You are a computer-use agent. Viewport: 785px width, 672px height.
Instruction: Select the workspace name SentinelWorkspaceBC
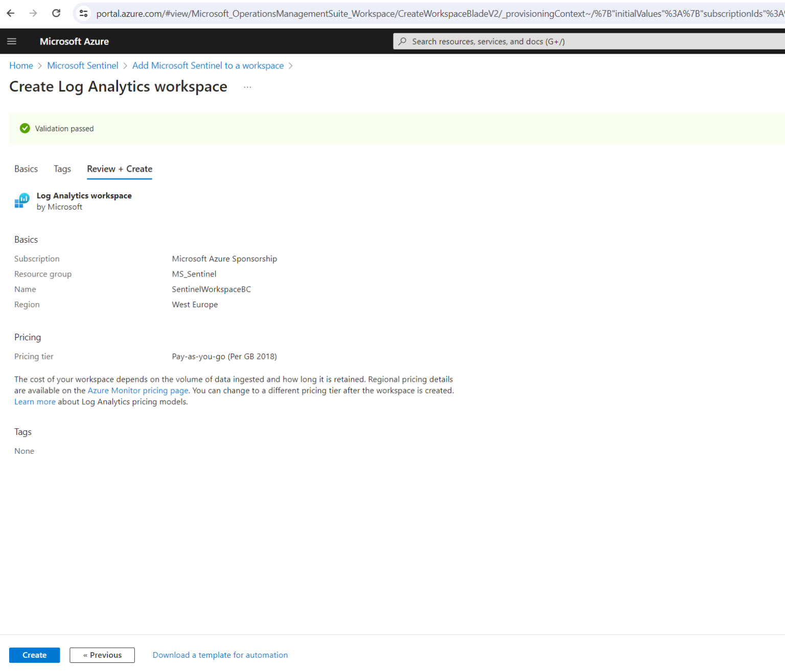tap(212, 289)
